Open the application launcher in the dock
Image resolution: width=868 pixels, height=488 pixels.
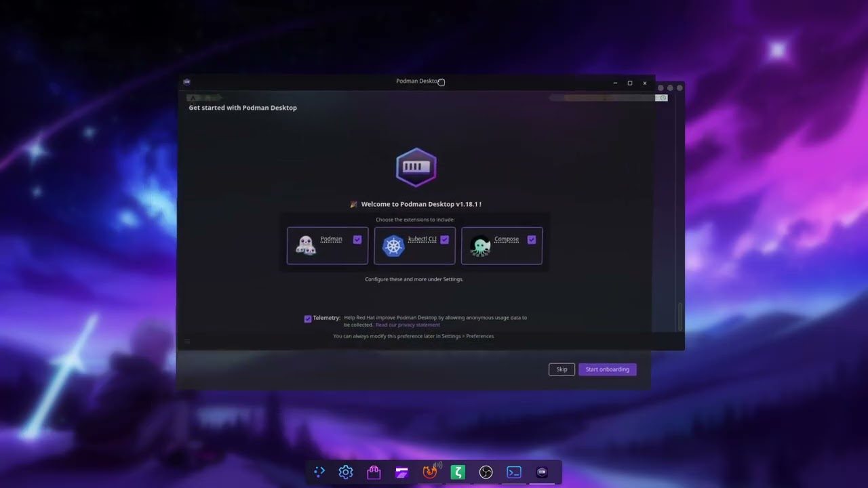click(x=319, y=472)
